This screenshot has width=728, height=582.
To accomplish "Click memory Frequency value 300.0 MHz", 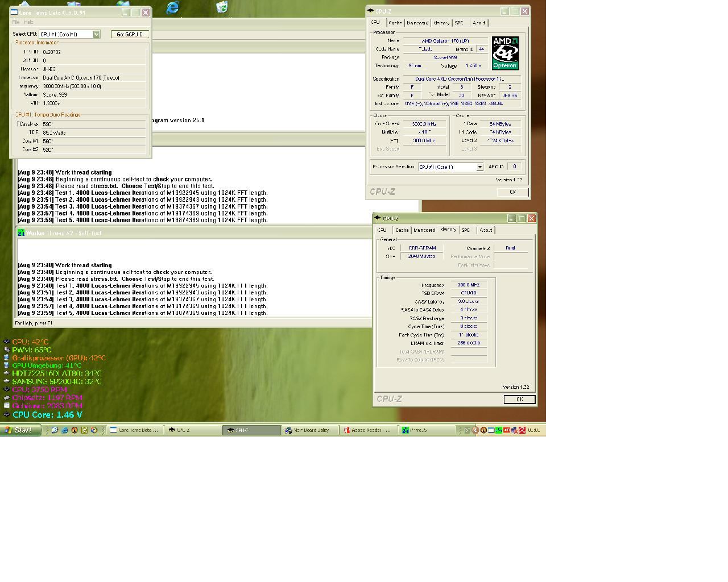I will click(x=469, y=285).
